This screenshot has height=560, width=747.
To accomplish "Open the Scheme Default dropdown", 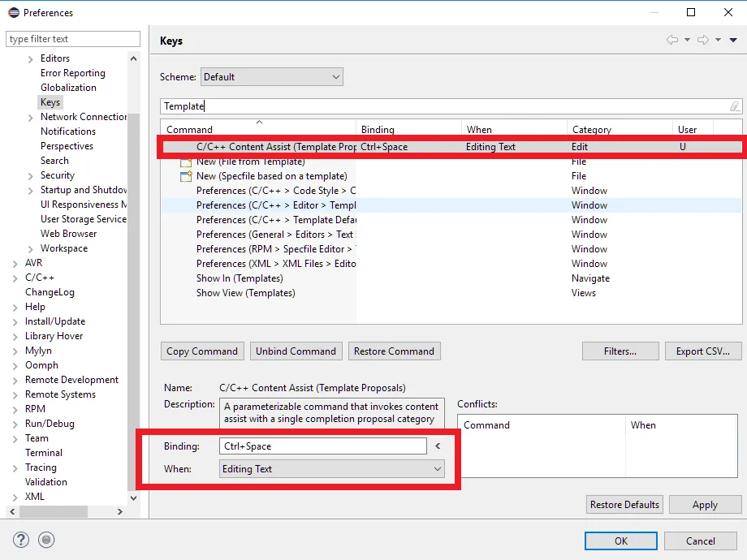I will (271, 76).
